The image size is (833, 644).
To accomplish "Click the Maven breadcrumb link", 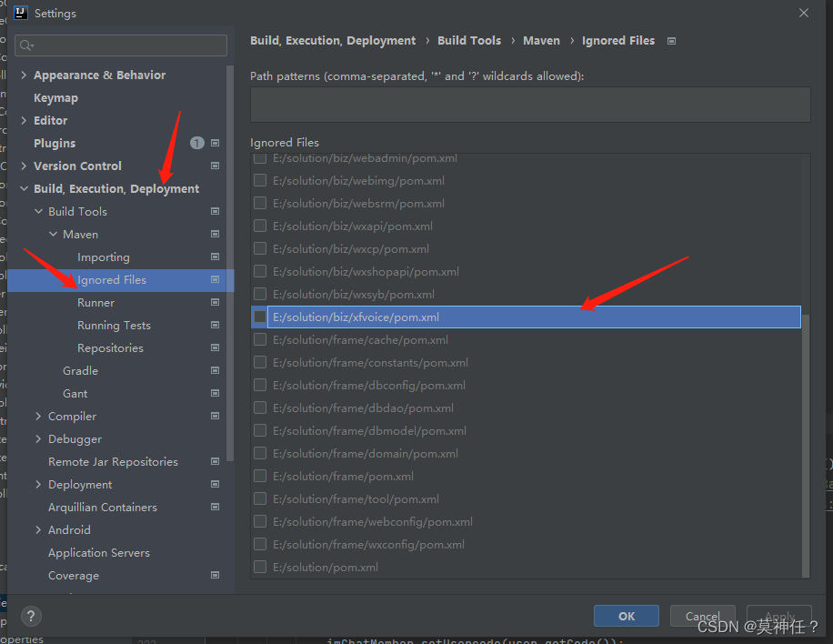I will (541, 41).
